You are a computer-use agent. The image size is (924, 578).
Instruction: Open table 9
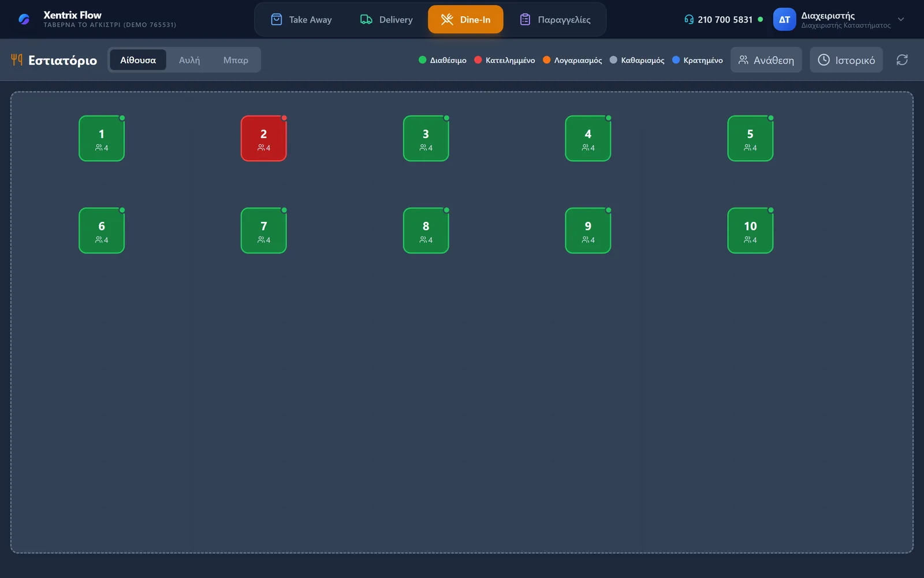tap(588, 231)
